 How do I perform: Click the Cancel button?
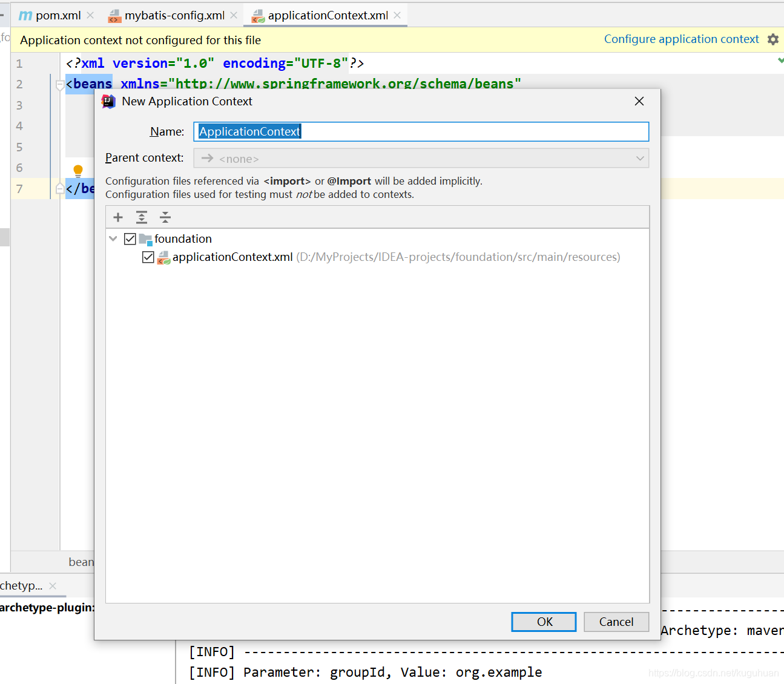tap(616, 622)
